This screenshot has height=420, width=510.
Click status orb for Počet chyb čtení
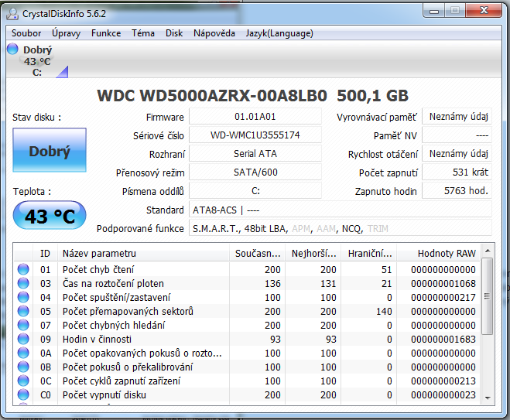(23, 269)
